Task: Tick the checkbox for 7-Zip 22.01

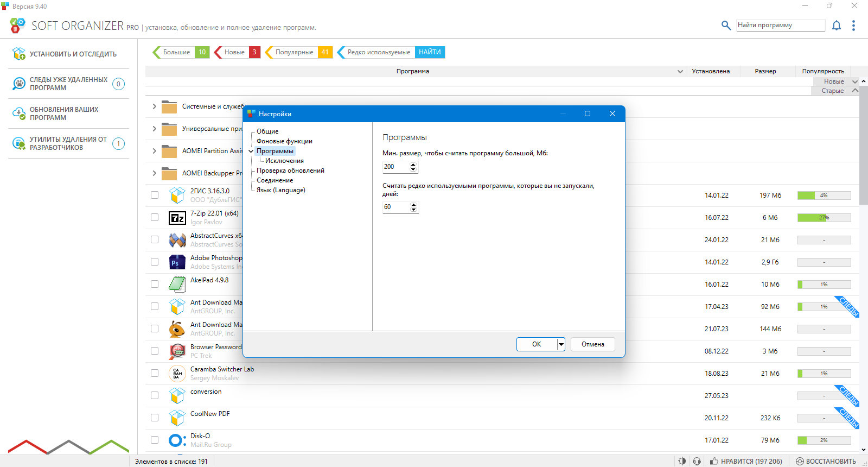Action: pos(155,217)
